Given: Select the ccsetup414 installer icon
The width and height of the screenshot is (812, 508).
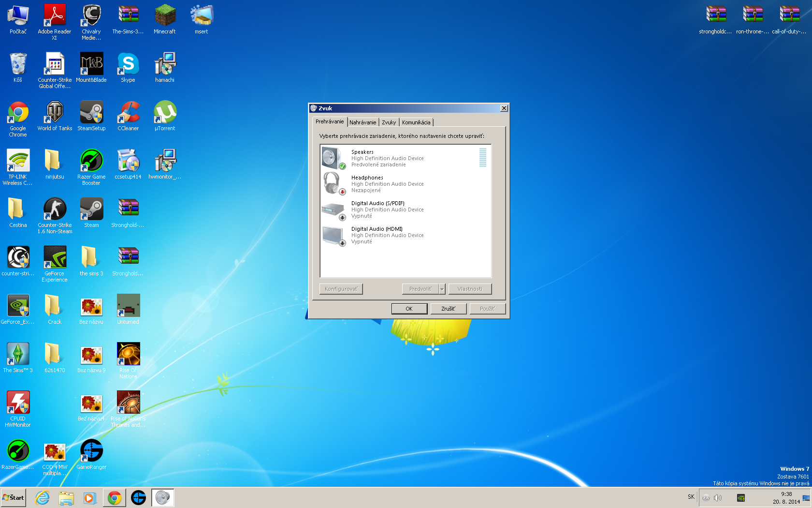Looking at the screenshot, I should 128,164.
